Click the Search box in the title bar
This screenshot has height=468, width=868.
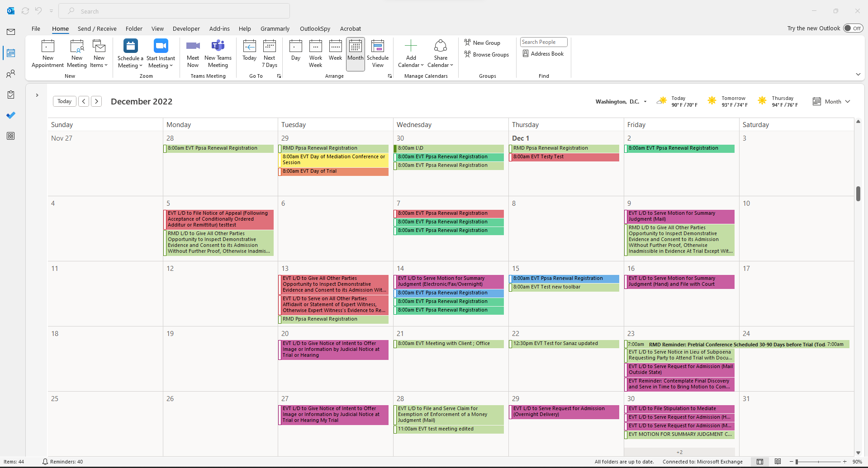175,11
